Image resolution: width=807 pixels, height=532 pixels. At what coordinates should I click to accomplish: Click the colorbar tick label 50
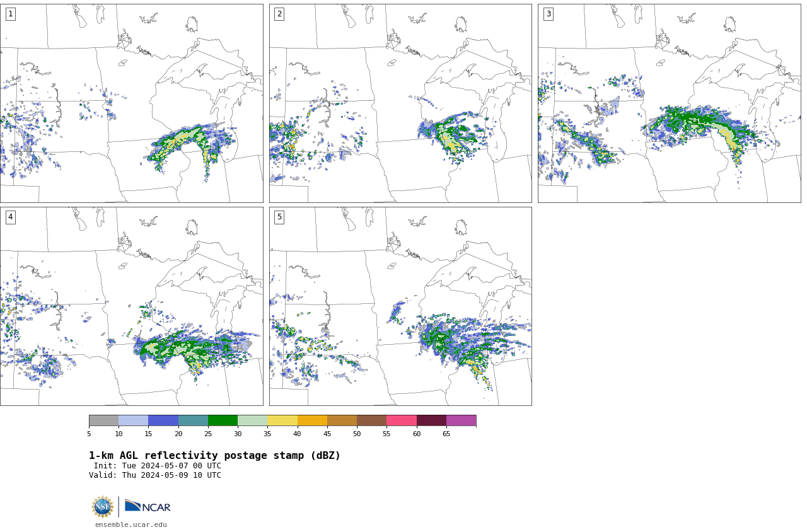coord(357,434)
